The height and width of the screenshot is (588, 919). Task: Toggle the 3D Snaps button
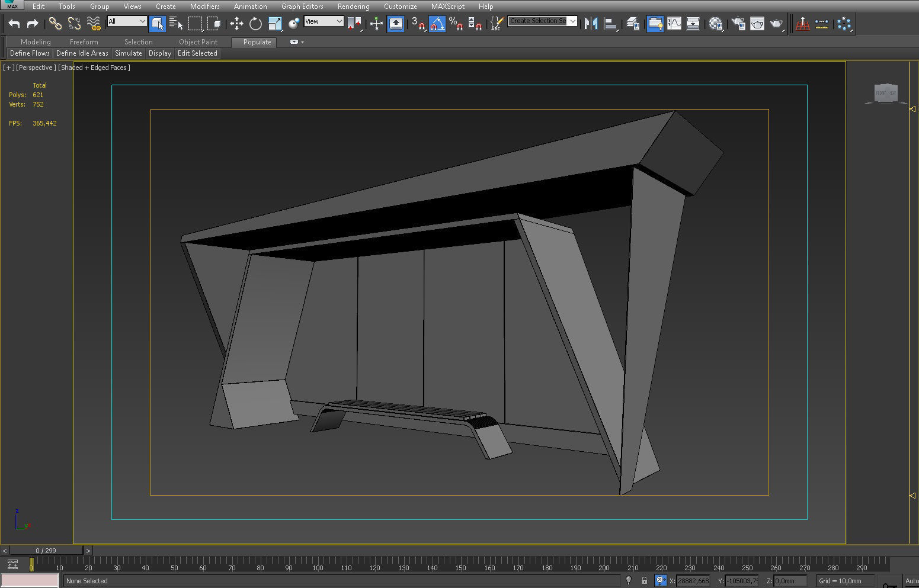pos(418,24)
